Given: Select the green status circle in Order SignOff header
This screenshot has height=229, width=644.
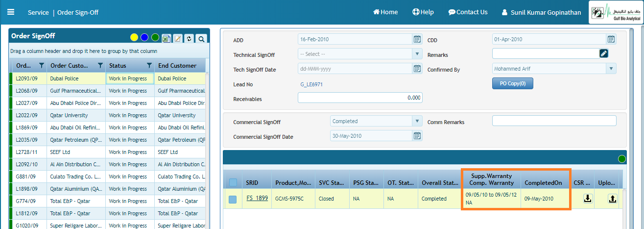Looking at the screenshot, I should click(155, 38).
